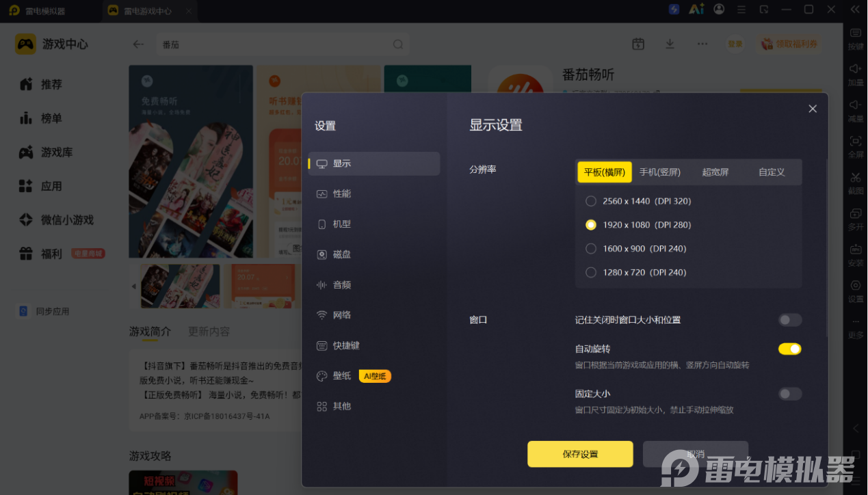Select the 平板(横屏) resolution tab
Viewport: 868px width, 495px height.
605,172
